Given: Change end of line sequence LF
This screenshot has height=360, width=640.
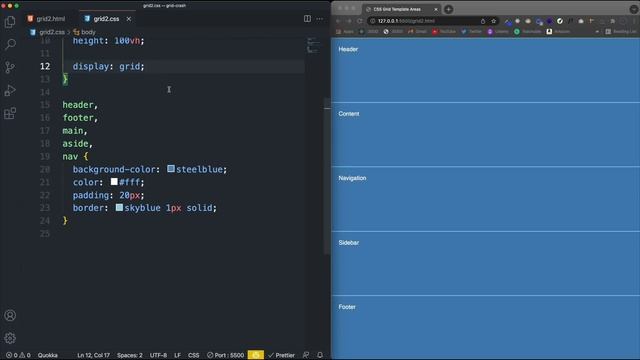Looking at the screenshot, I should [178, 355].
